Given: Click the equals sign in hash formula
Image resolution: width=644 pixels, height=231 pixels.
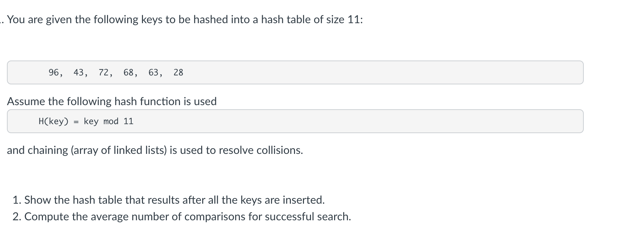Looking at the screenshot, I should pyautogui.click(x=76, y=121).
